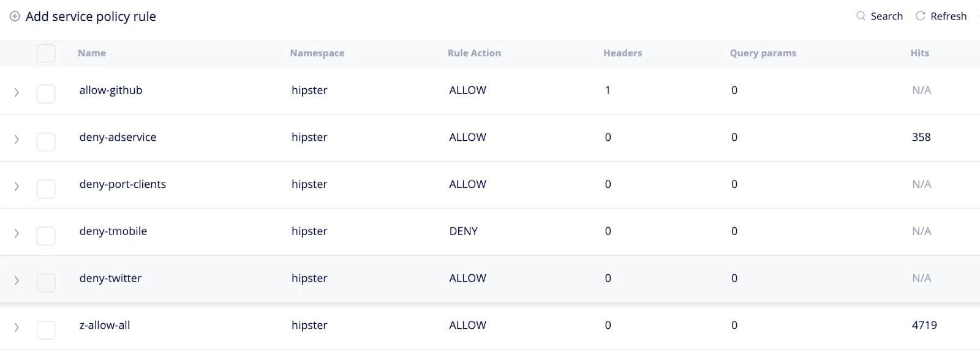Expand the z-allow-all row chevron
The width and height of the screenshot is (980, 352).
pos(17,328)
